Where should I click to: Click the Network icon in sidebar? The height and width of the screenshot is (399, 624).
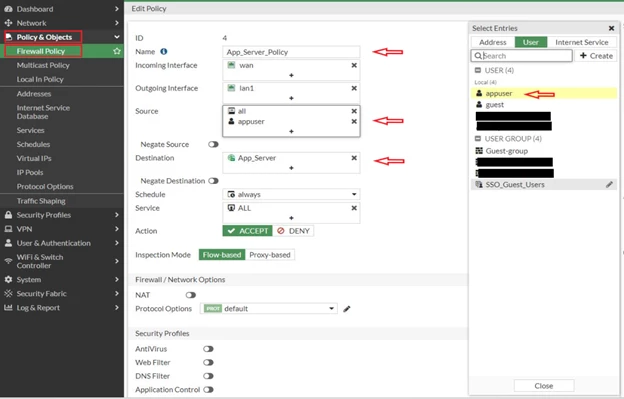[x=8, y=23]
